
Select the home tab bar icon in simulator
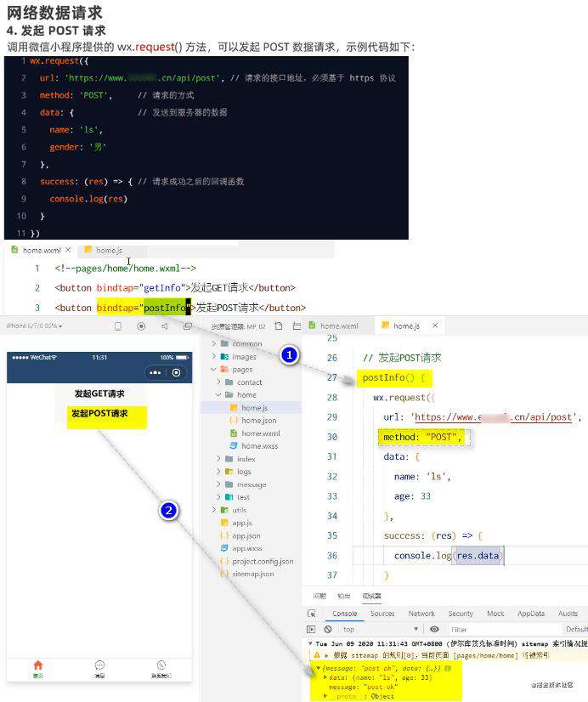click(x=38, y=669)
